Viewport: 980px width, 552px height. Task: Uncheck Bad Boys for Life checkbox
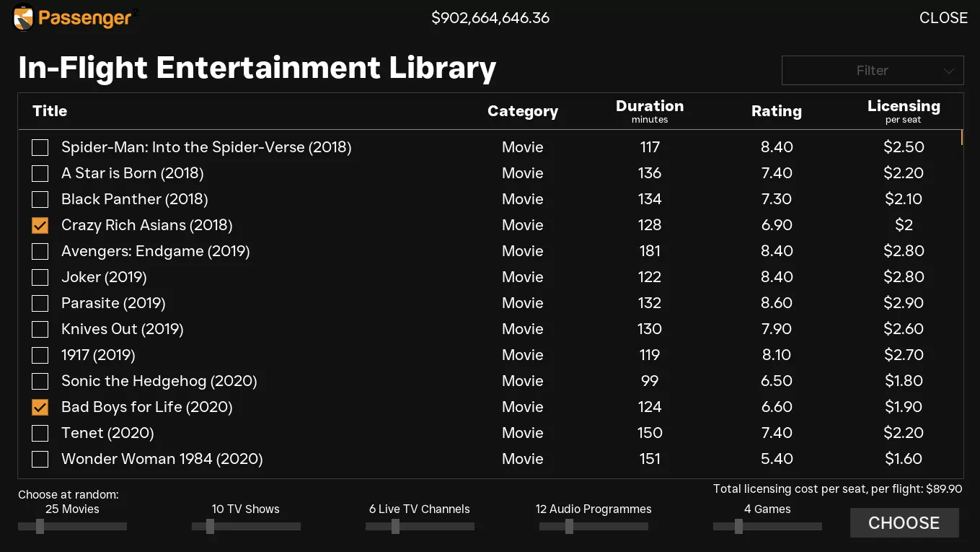point(40,407)
